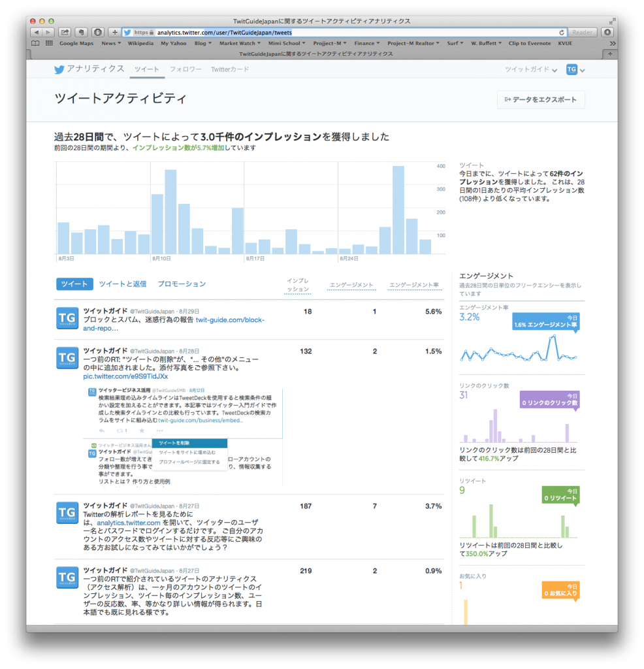Image resolution: width=644 pixels, height=669 pixels.
Task: Expand the Project-M Realtor bookmarks folder
Action: [413, 43]
